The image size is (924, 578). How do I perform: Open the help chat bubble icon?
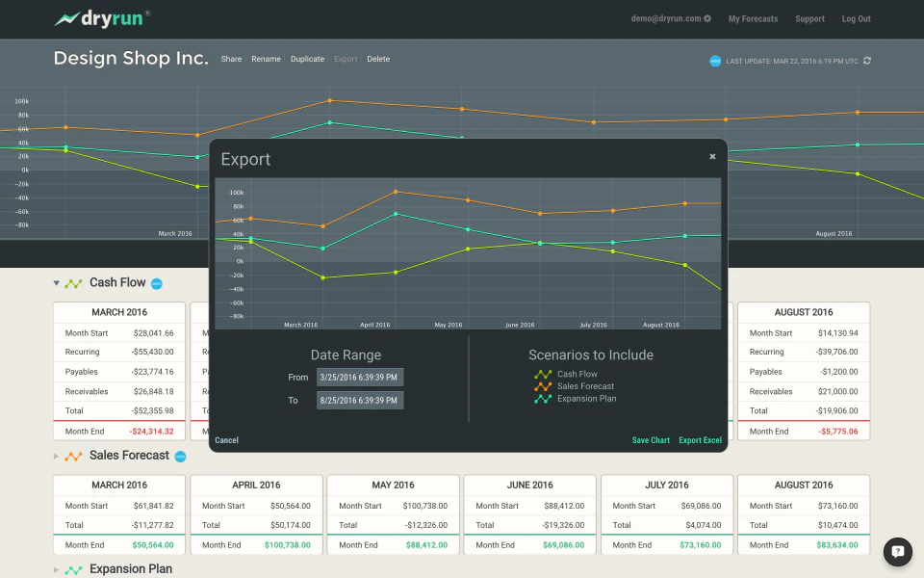coord(897,551)
